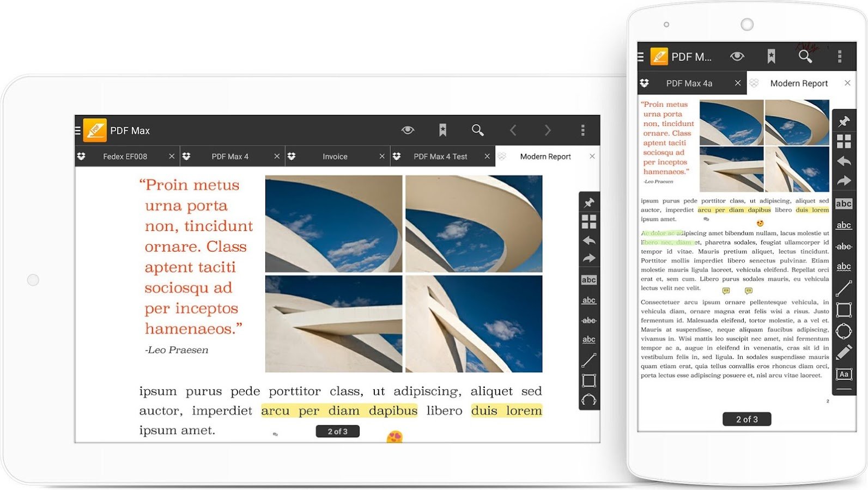This screenshot has height=490, width=868.
Task: Pick the line drawing tool on the tablet
Action: (588, 360)
